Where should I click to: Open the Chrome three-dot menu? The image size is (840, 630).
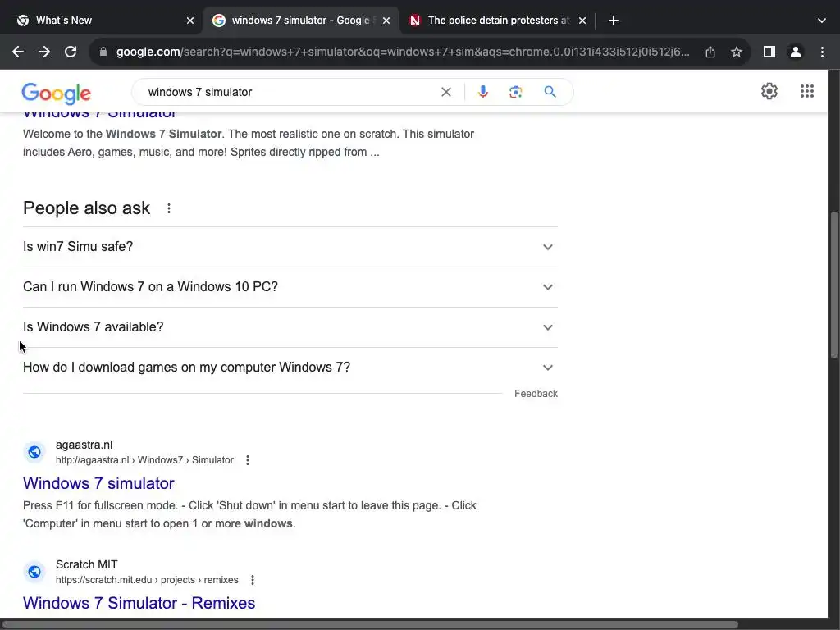[x=822, y=52]
